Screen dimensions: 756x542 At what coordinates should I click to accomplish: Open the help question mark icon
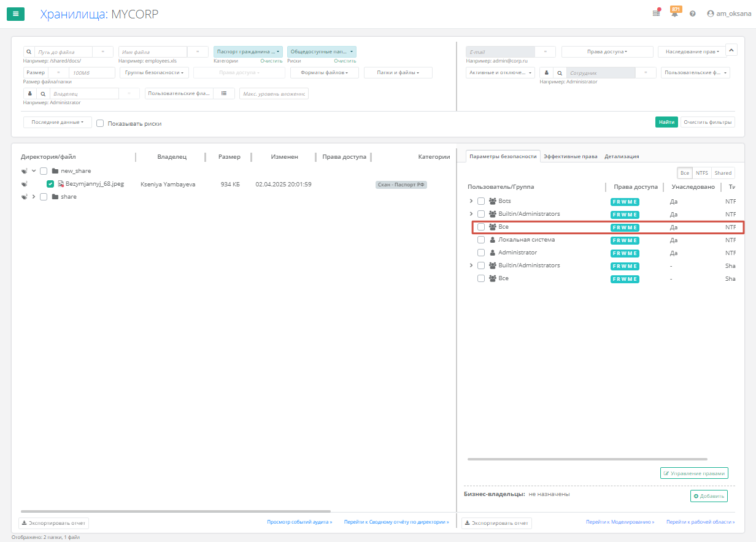click(693, 13)
